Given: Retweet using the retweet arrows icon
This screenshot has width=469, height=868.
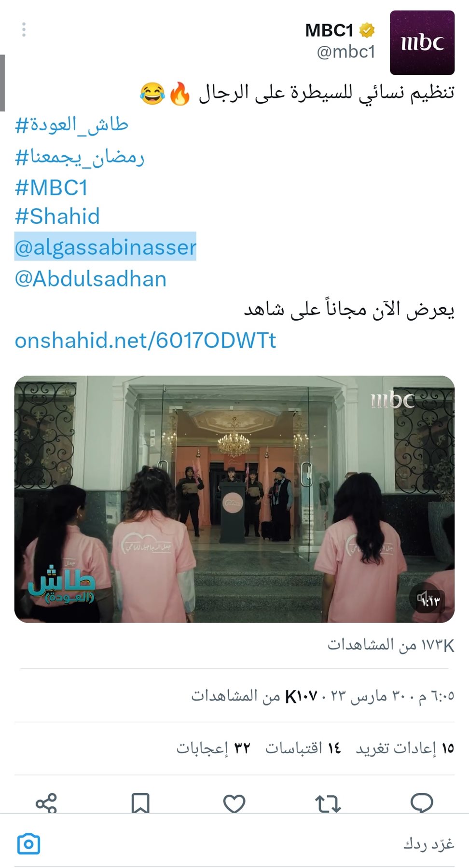Looking at the screenshot, I should click(328, 804).
